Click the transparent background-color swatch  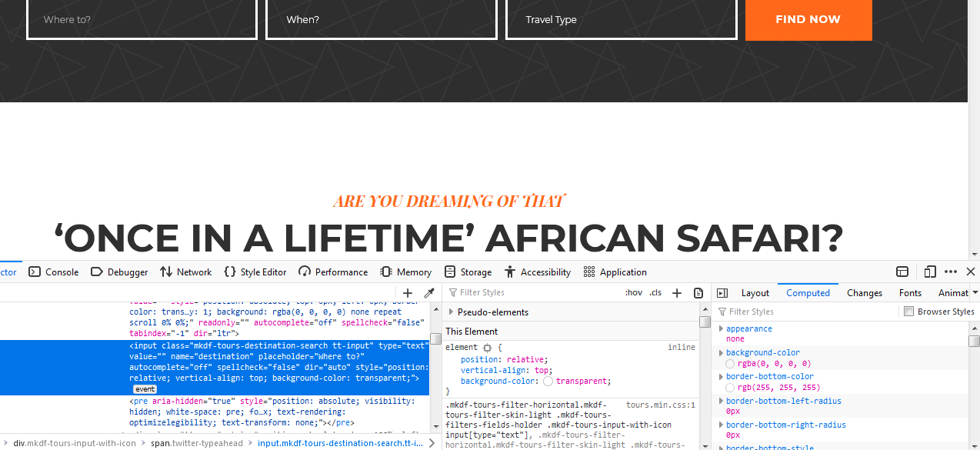pyautogui.click(x=547, y=381)
